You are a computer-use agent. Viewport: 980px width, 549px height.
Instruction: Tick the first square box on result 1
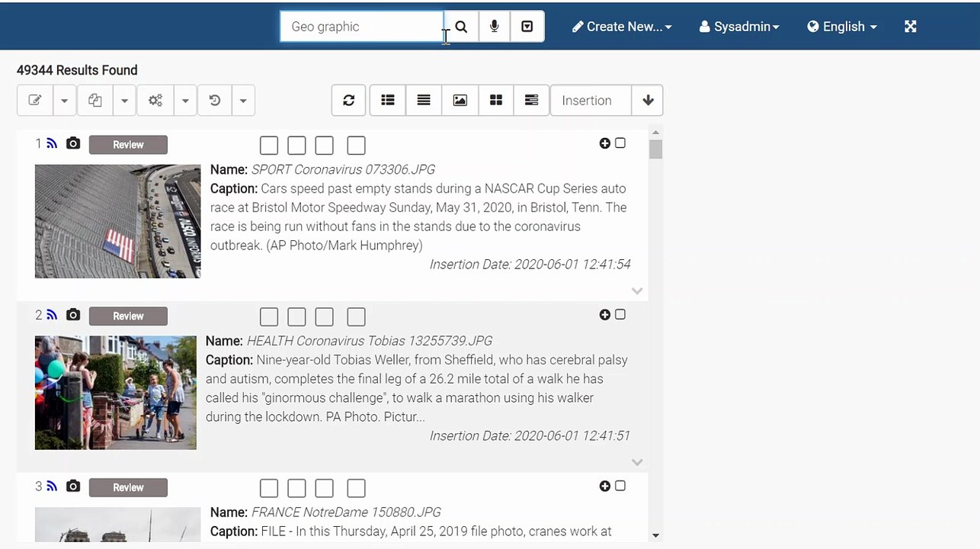(269, 145)
